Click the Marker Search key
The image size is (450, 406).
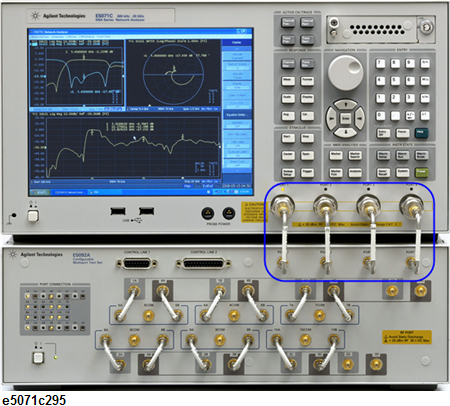[x=355, y=155]
